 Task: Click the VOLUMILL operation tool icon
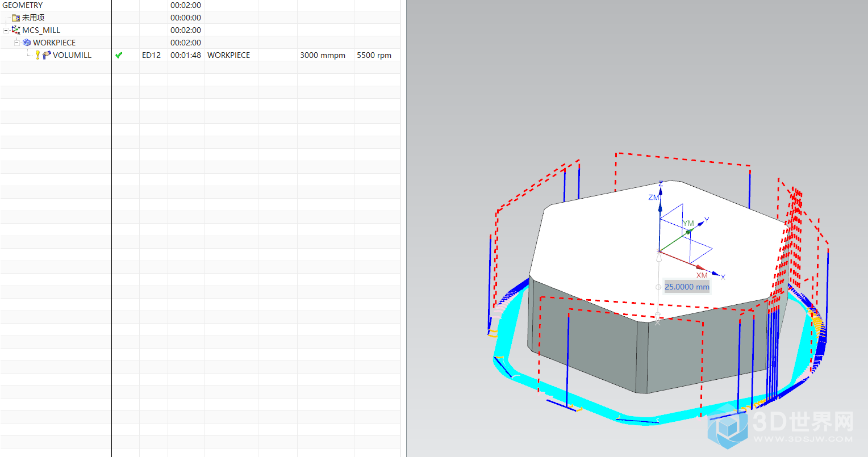(x=47, y=55)
